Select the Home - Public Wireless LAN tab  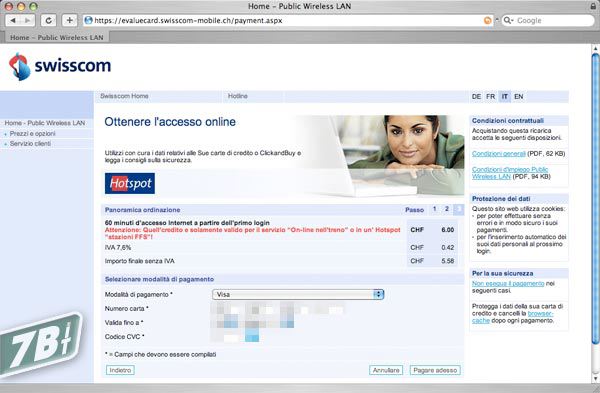click(x=57, y=37)
